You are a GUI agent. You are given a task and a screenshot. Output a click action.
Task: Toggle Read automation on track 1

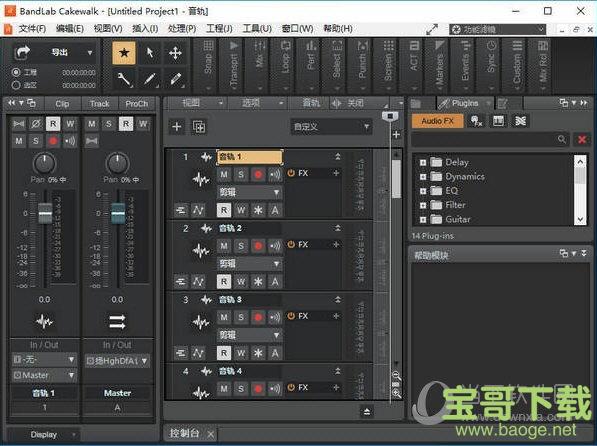click(224, 210)
